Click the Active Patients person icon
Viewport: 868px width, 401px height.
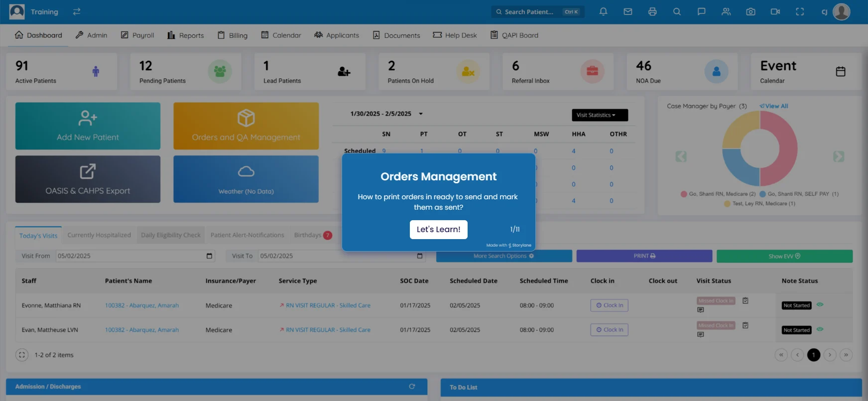point(96,72)
